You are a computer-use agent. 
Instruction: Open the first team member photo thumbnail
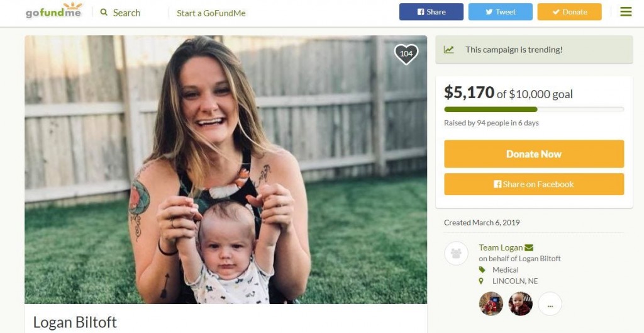(x=491, y=304)
